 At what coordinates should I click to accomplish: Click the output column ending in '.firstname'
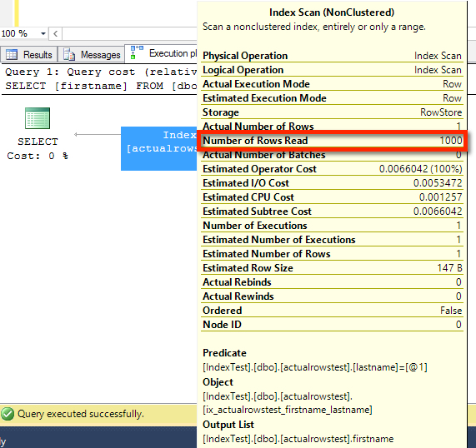pyautogui.click(x=298, y=439)
